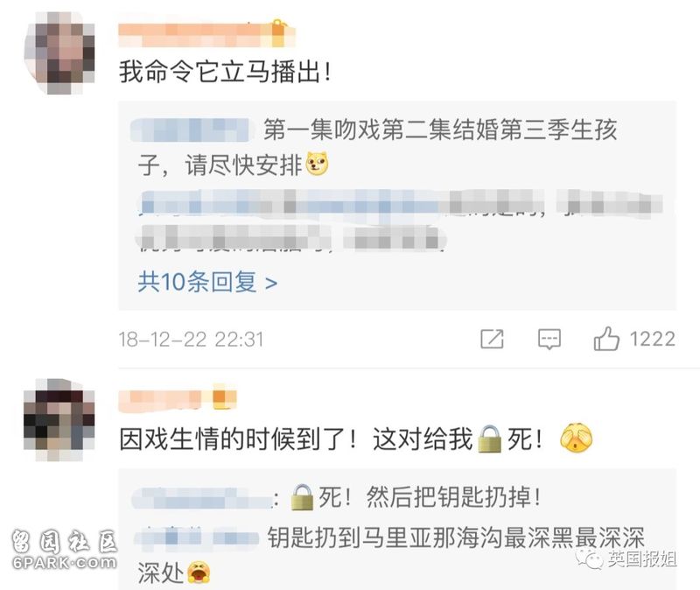Open the comment reply speech-bubble icon
The image size is (700, 590).
coord(549,340)
